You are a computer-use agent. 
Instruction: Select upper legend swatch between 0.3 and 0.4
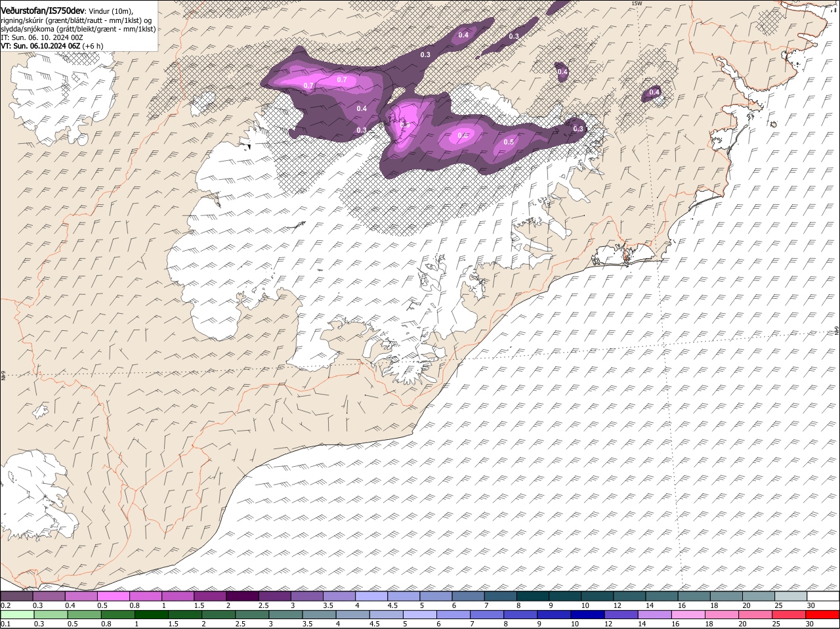(x=49, y=596)
